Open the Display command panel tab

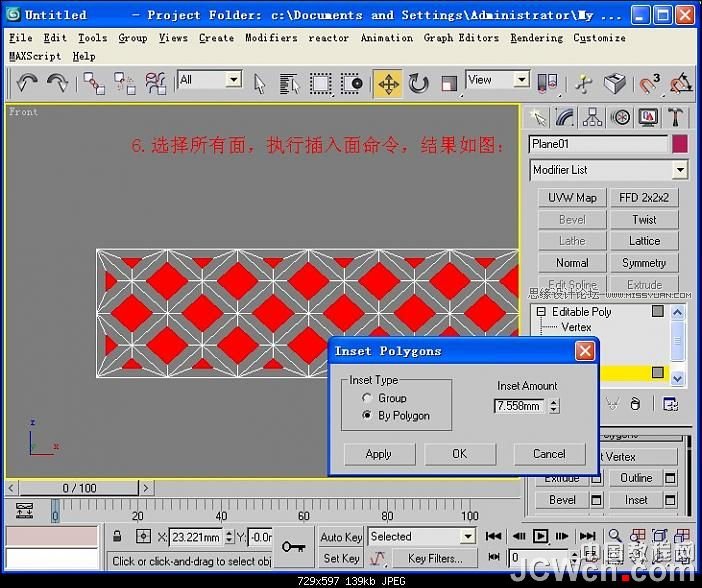point(648,118)
